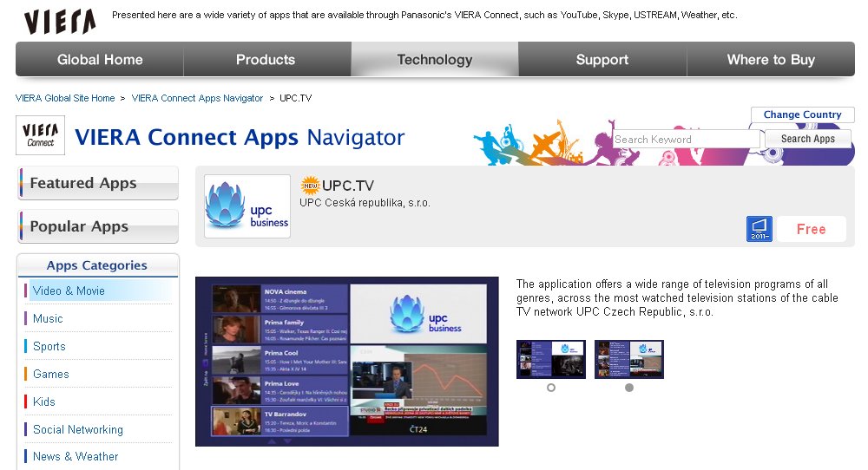Click the Change Country button
868x470 pixels.
[802, 114]
